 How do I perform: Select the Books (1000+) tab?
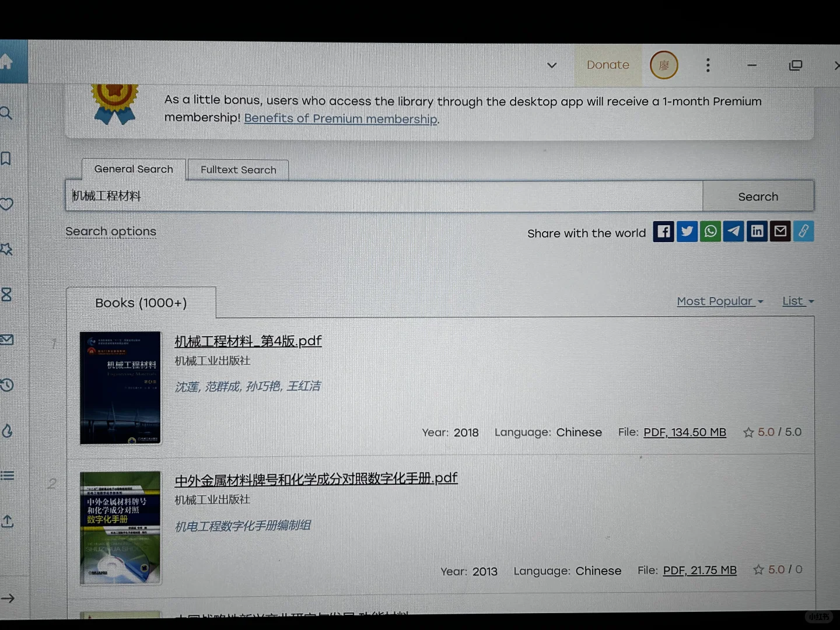click(141, 303)
